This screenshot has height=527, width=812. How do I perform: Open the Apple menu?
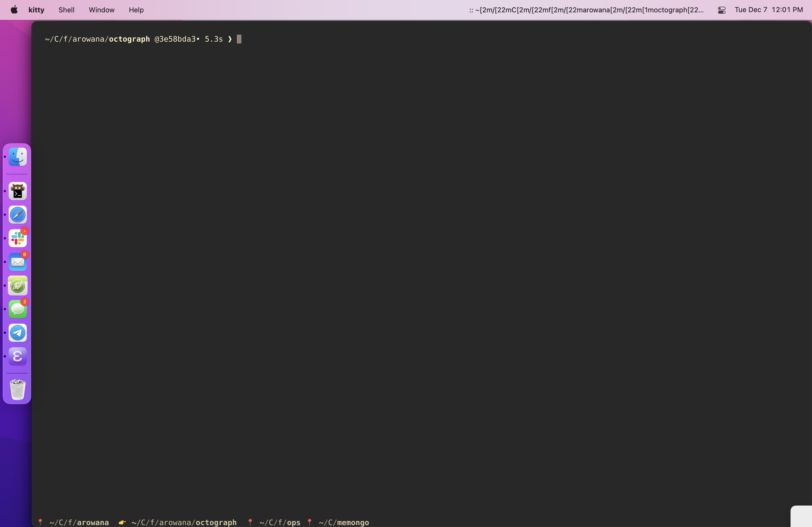click(14, 10)
